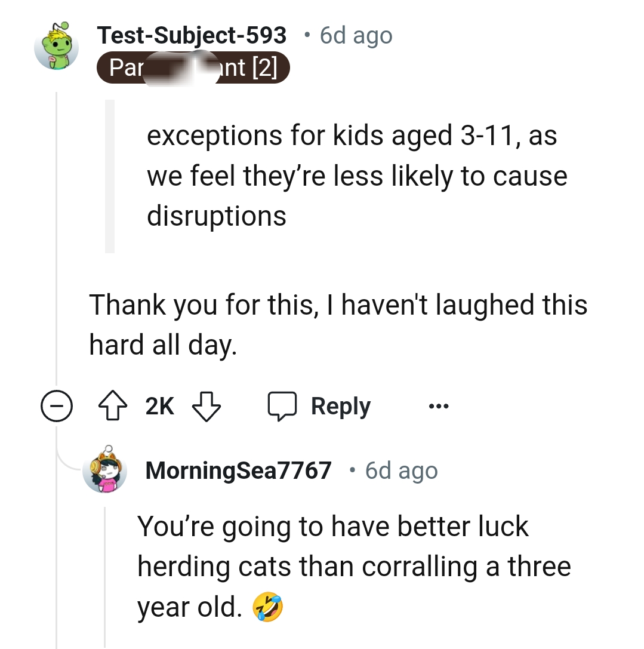
Task: Open Test-Subject-593's user profile link
Action: (192, 35)
